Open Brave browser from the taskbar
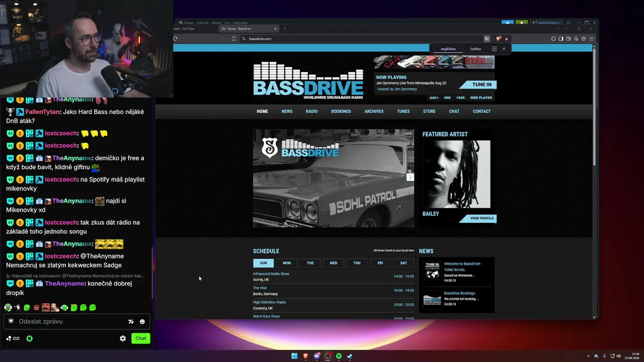The width and height of the screenshot is (644, 362). 305,356
